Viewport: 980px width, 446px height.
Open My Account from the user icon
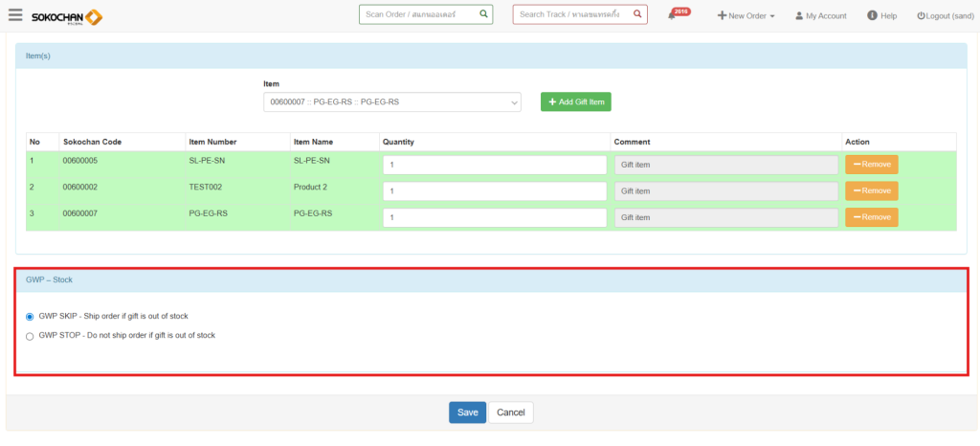pos(799,15)
